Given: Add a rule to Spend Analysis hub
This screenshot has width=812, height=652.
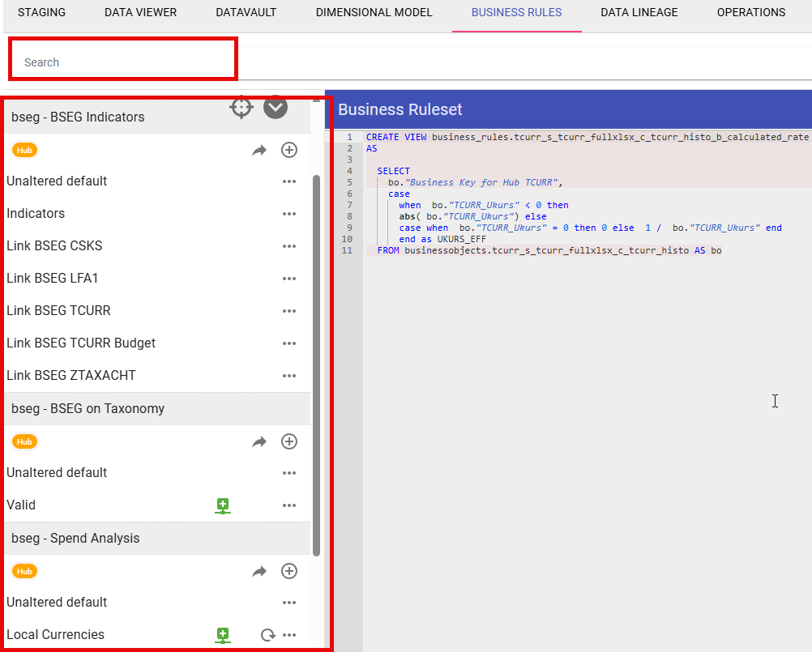Looking at the screenshot, I should 289,571.
